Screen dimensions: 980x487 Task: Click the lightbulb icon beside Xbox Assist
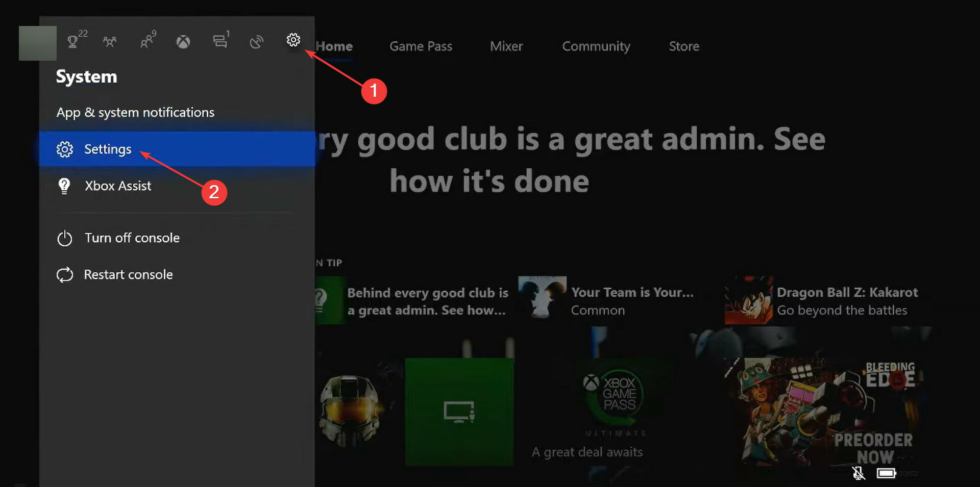[x=64, y=186]
